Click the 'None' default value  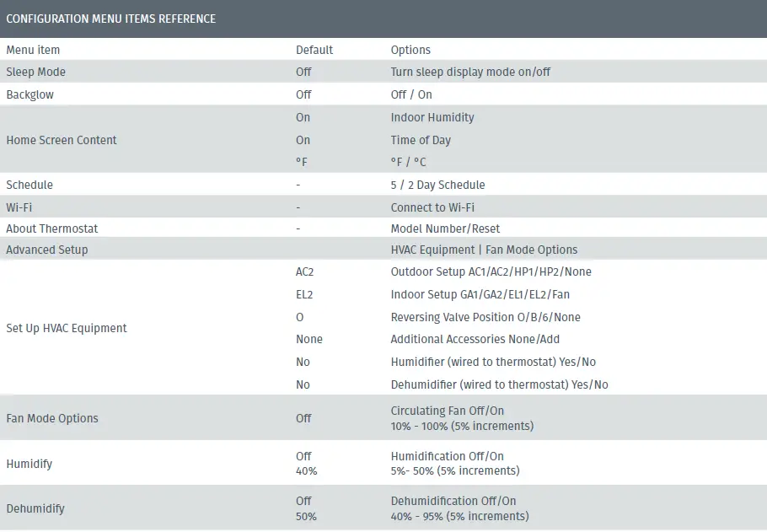point(308,339)
